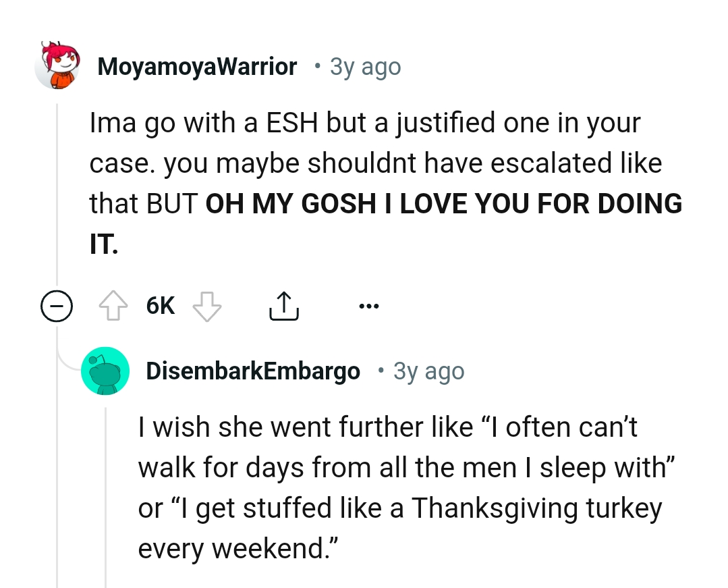Open DisembarkEmbargo's profile
The width and height of the screenshot is (728, 588).
pyautogui.click(x=253, y=371)
